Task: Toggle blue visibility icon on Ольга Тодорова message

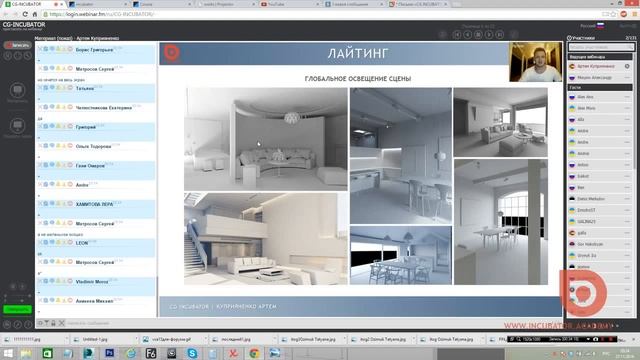Action: [x=52, y=146]
